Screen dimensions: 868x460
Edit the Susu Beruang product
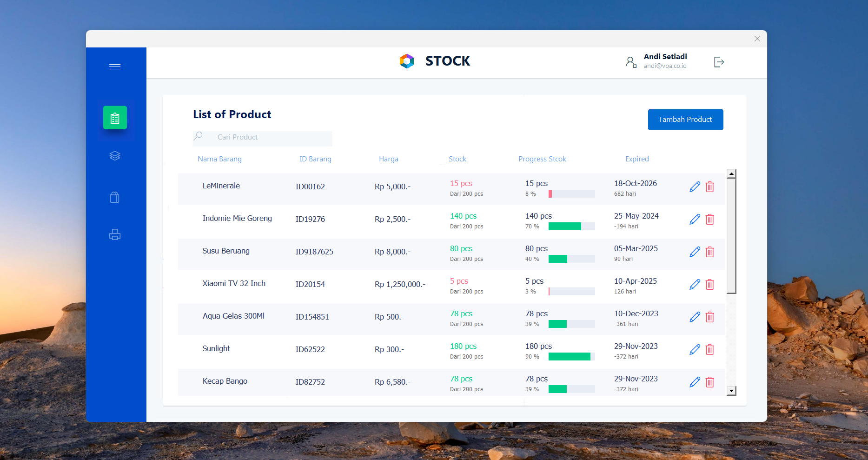(x=695, y=252)
